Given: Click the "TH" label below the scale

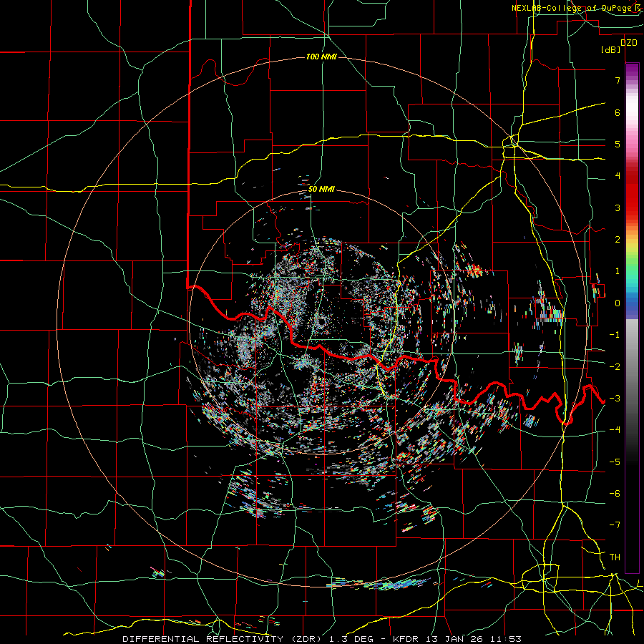Looking at the screenshot, I should click(615, 557).
